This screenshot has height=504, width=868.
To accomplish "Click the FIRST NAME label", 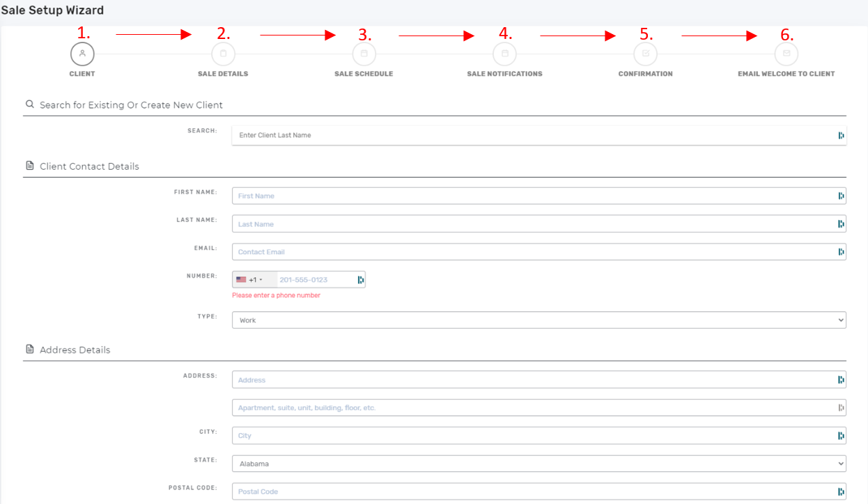I will [x=196, y=191].
